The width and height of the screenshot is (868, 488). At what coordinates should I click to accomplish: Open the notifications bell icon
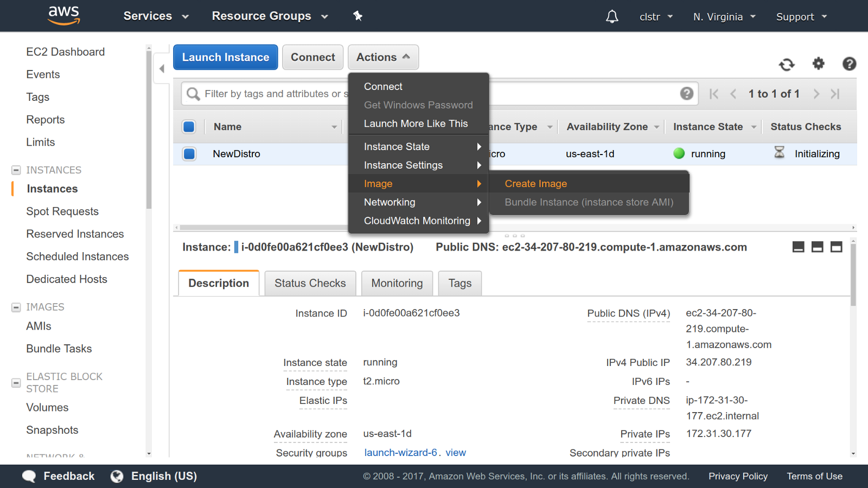pos(612,17)
